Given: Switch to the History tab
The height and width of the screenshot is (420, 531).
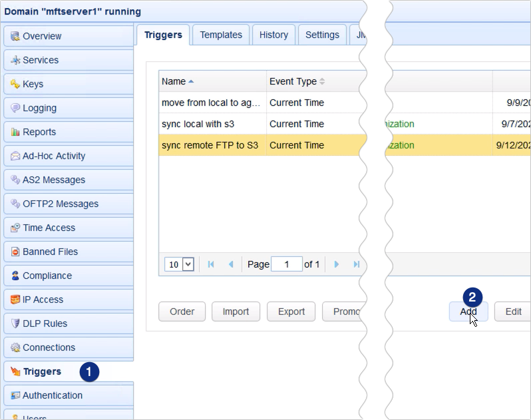Looking at the screenshot, I should point(273,35).
